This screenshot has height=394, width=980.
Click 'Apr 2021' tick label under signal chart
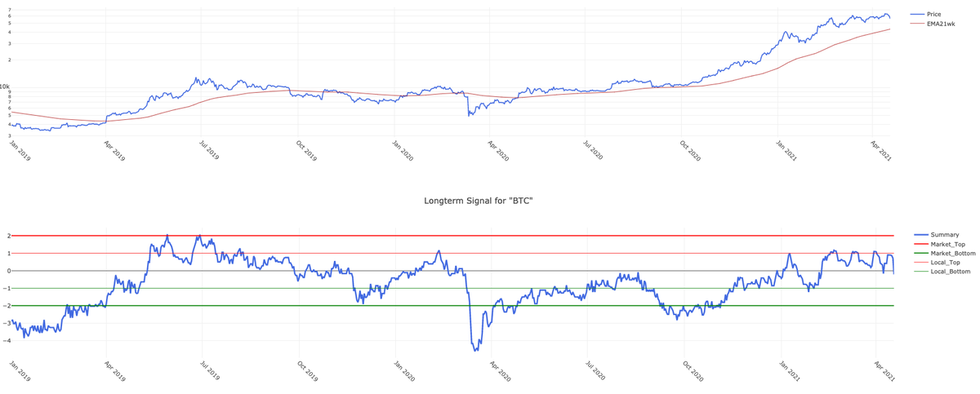884,371
